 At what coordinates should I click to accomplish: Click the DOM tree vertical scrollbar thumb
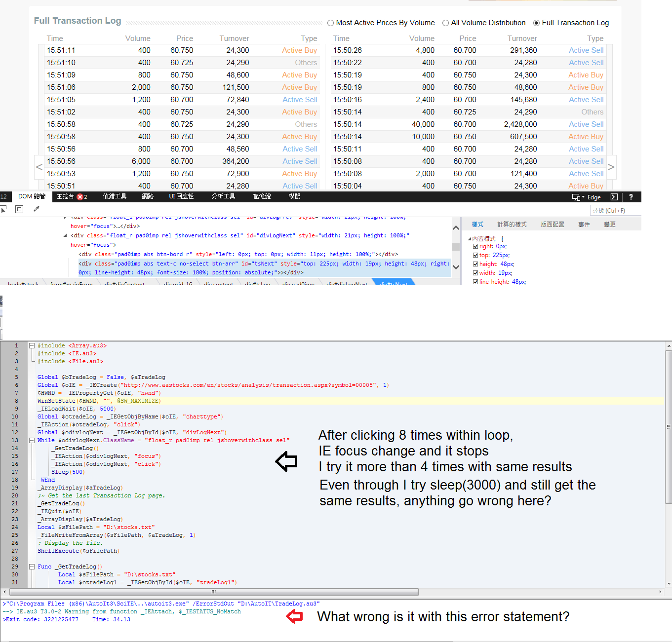pyautogui.click(x=456, y=247)
